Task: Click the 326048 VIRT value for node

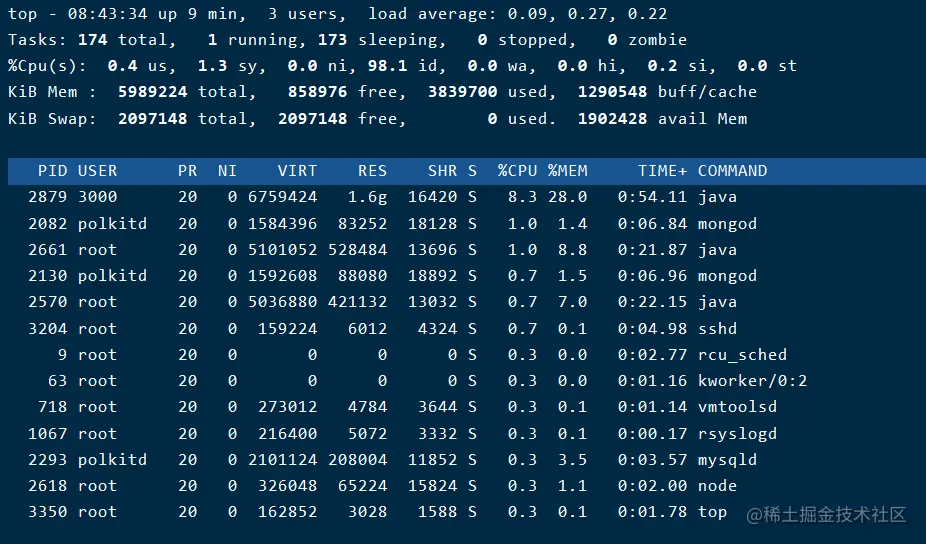Action: click(x=288, y=486)
